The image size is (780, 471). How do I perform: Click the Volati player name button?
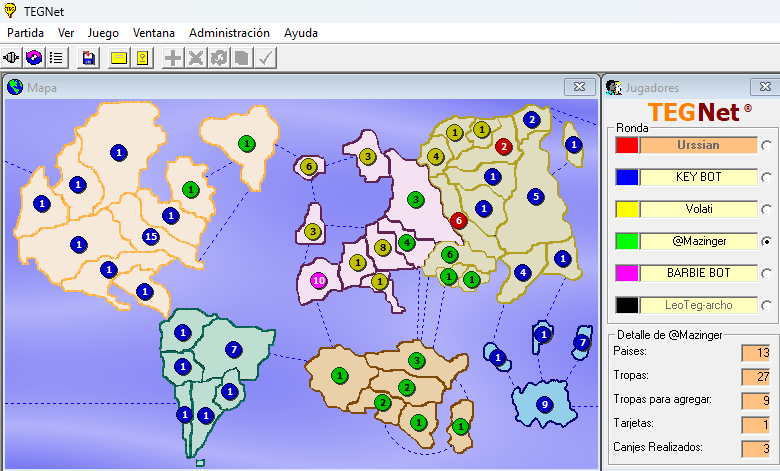click(x=699, y=209)
